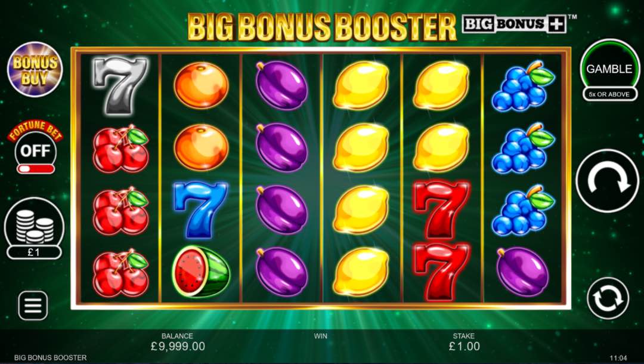Click the top orange symbol on reel two
Viewport: 644px width, 364px height.
pos(201,85)
